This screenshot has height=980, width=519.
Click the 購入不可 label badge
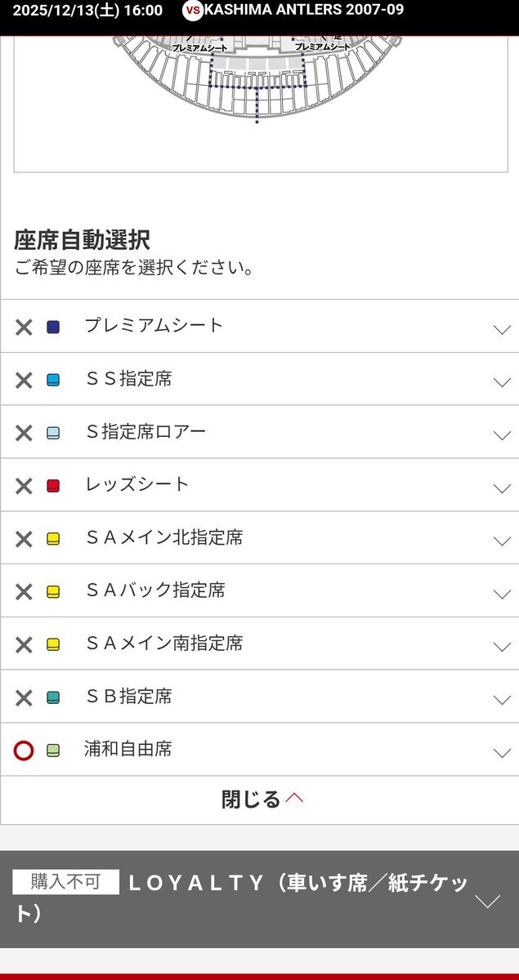pyautogui.click(x=65, y=882)
